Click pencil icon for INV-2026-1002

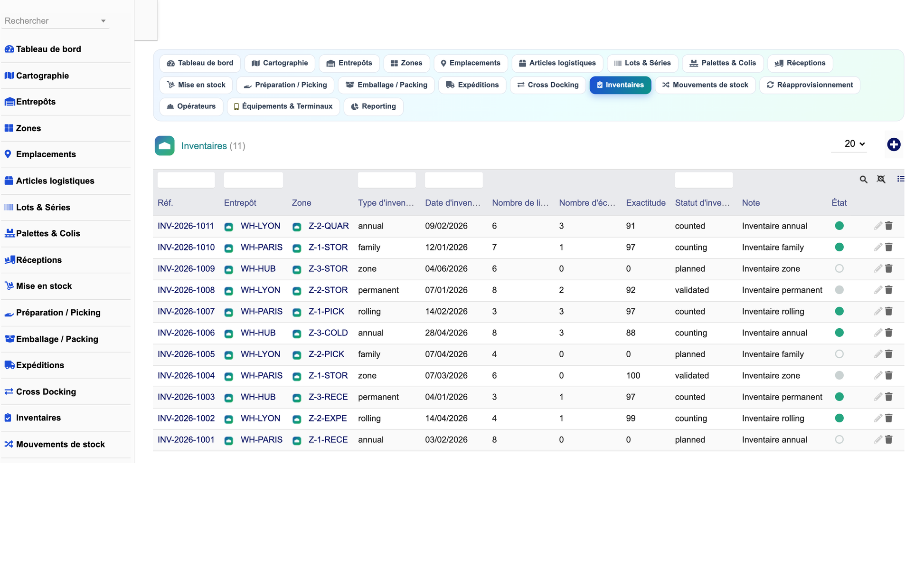coord(878,418)
